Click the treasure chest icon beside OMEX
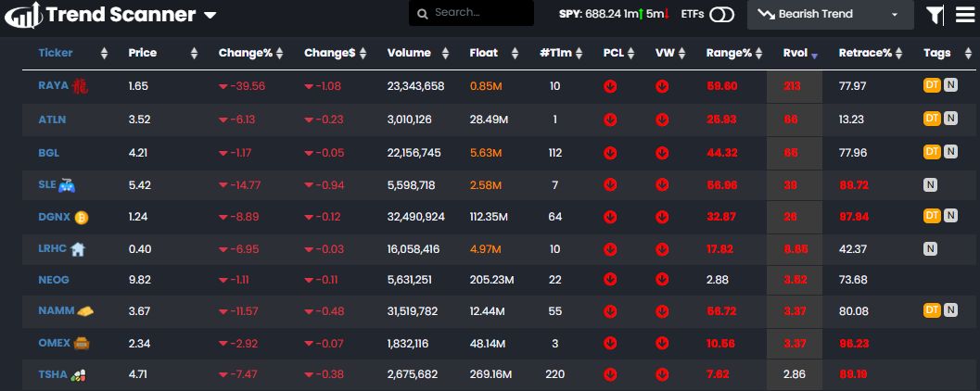This screenshot has height=391, width=980. click(81, 343)
